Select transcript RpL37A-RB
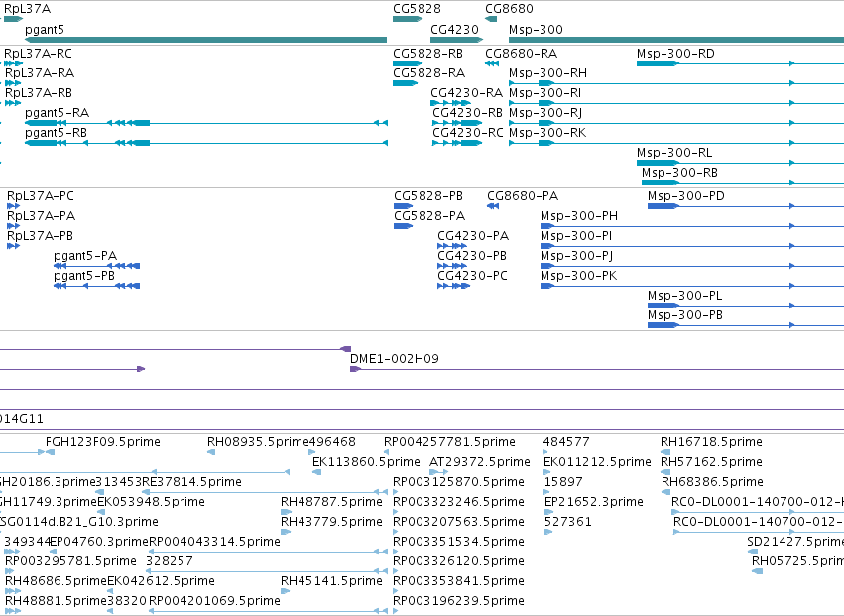This screenshot has height=616, width=844. tap(39, 93)
